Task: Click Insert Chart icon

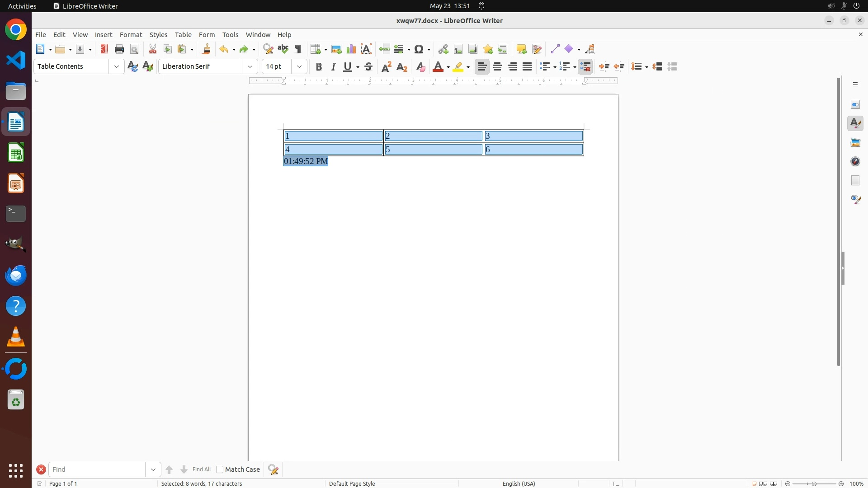Action: point(351,49)
